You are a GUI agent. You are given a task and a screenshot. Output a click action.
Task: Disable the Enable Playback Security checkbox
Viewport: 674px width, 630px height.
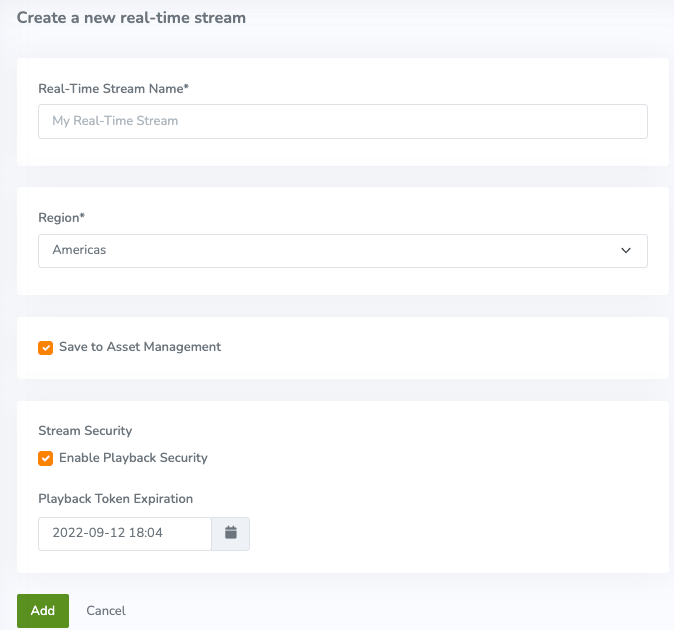click(x=45, y=459)
